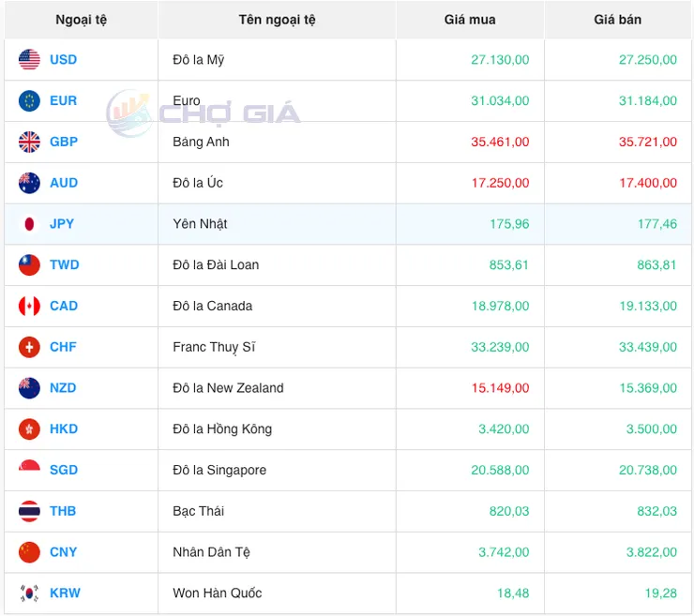Click the Switzerland flag icon
The image size is (694, 616).
29,347
